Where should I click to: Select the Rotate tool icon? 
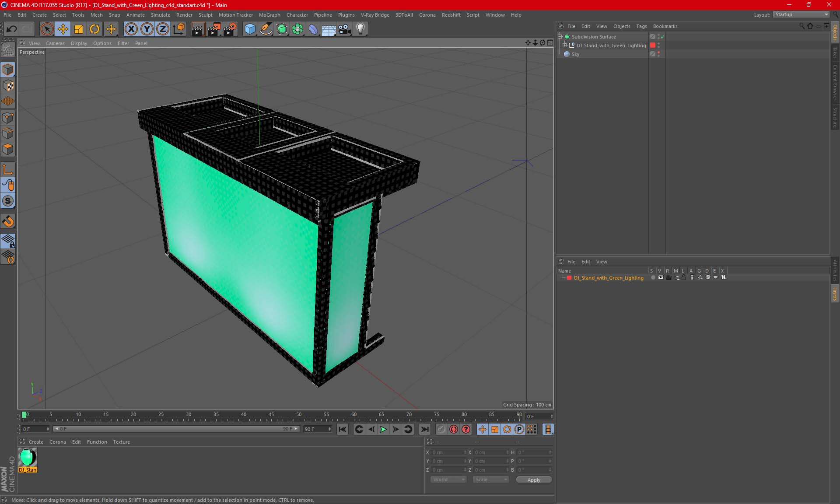[x=94, y=29]
